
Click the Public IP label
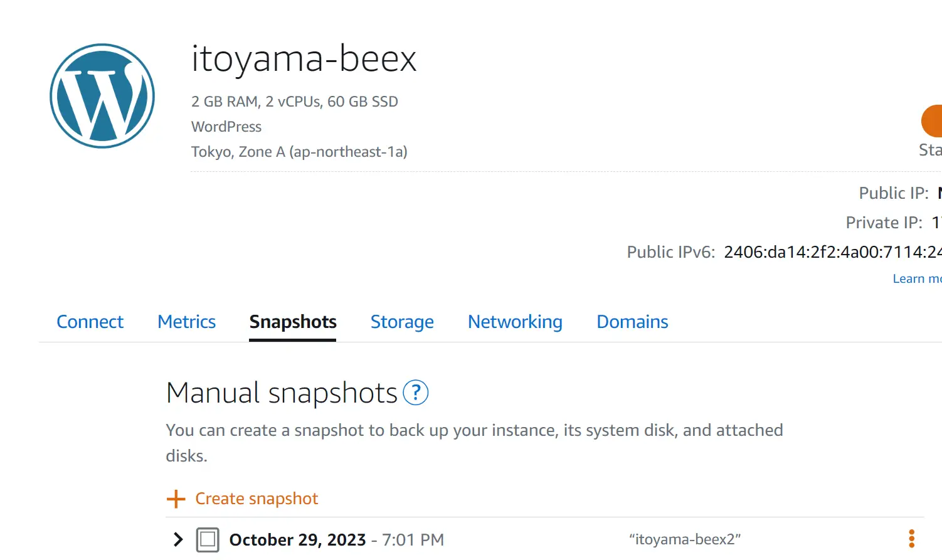[x=894, y=193]
